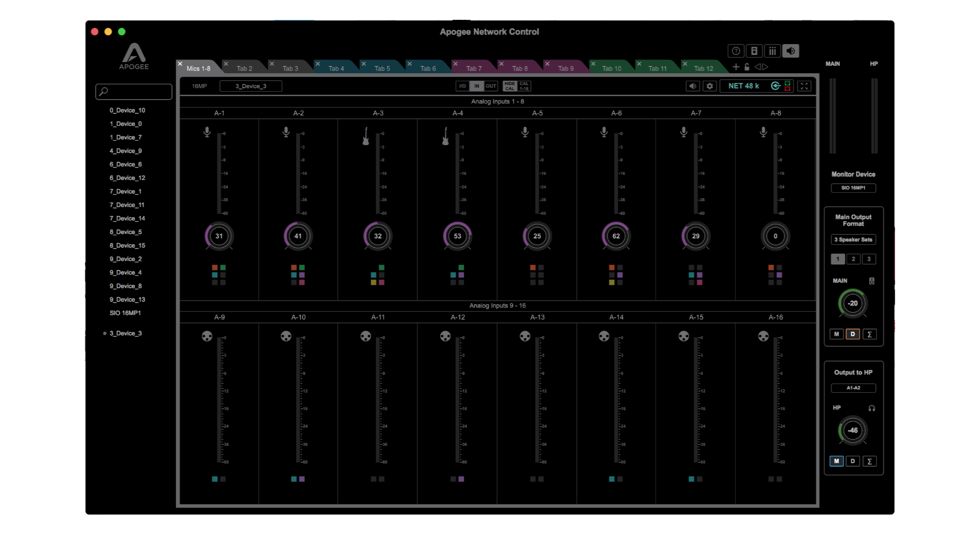Image resolution: width=980 pixels, height=535 pixels.
Task: Toggle HP sum Σ button
Action: point(869,461)
